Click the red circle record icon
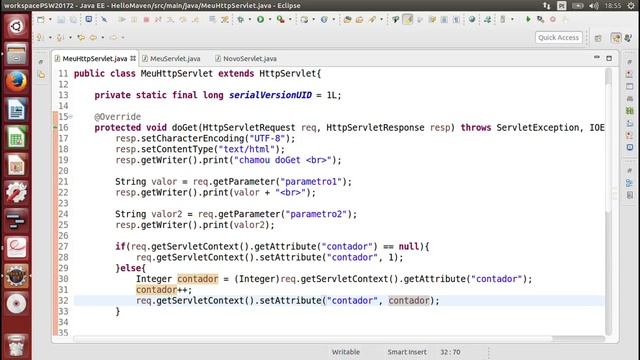 coord(553,19)
